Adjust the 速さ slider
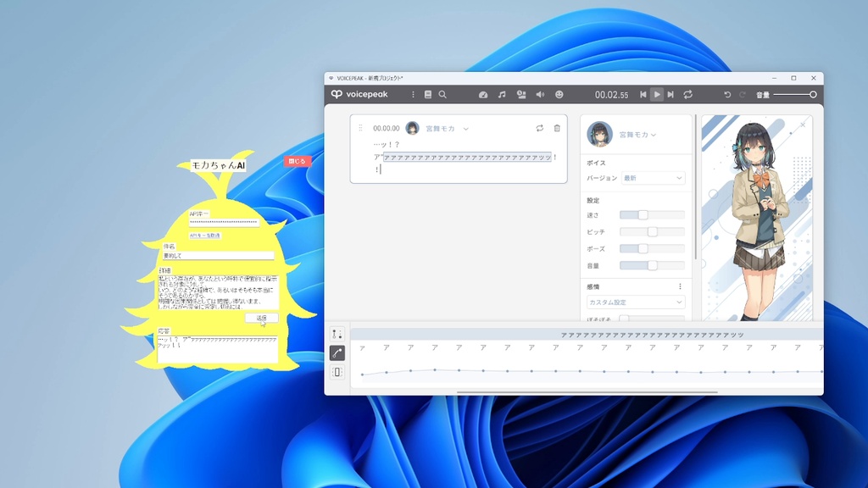This screenshot has width=868, height=488. [x=652, y=214]
